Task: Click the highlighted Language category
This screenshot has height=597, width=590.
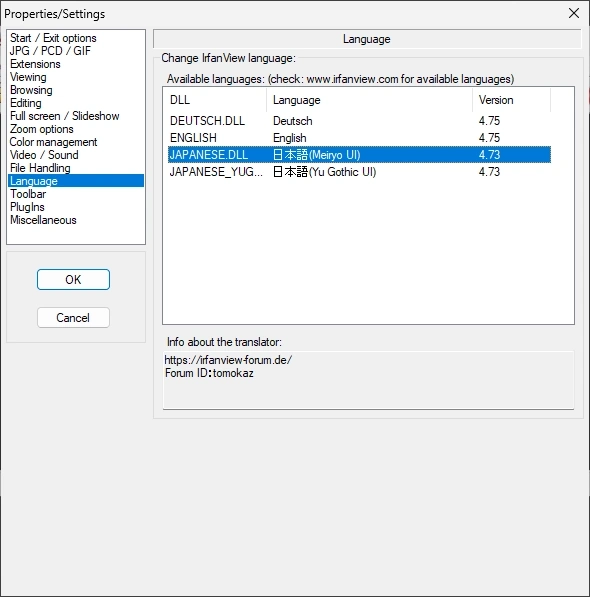Action: [76, 181]
